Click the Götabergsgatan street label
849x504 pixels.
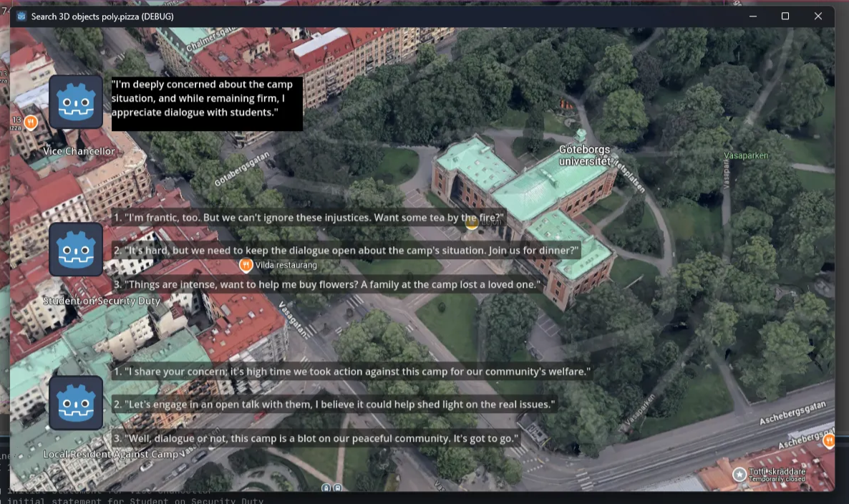(x=241, y=169)
